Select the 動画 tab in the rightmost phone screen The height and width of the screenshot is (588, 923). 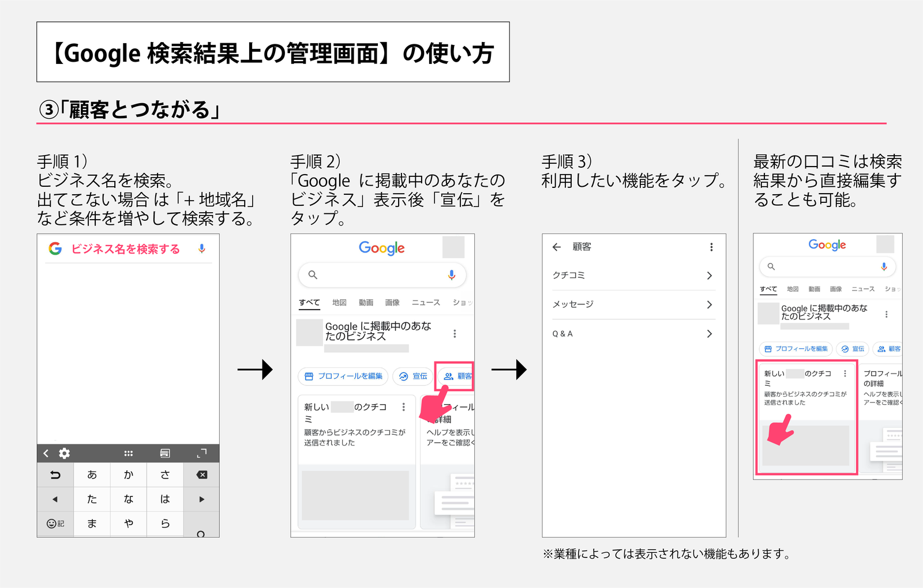tap(815, 289)
